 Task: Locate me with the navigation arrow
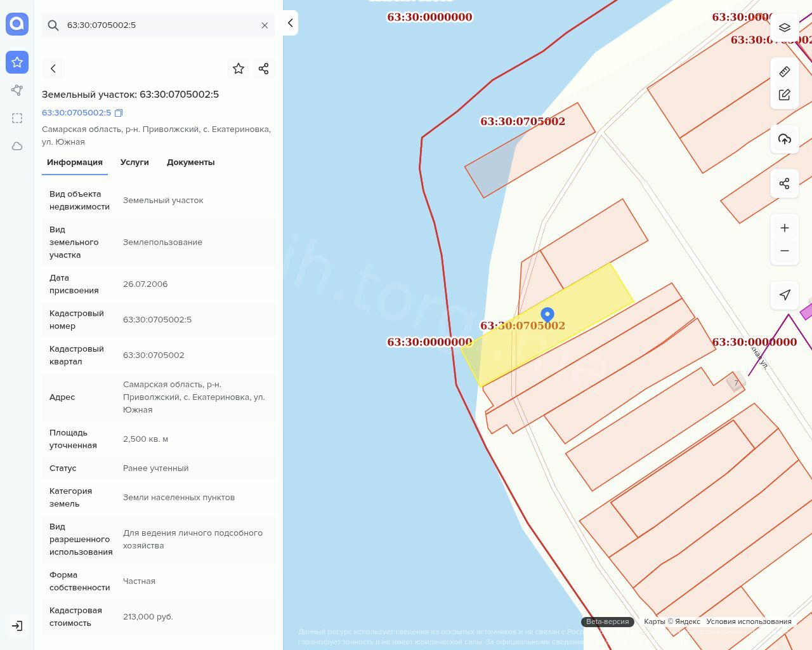(785, 295)
